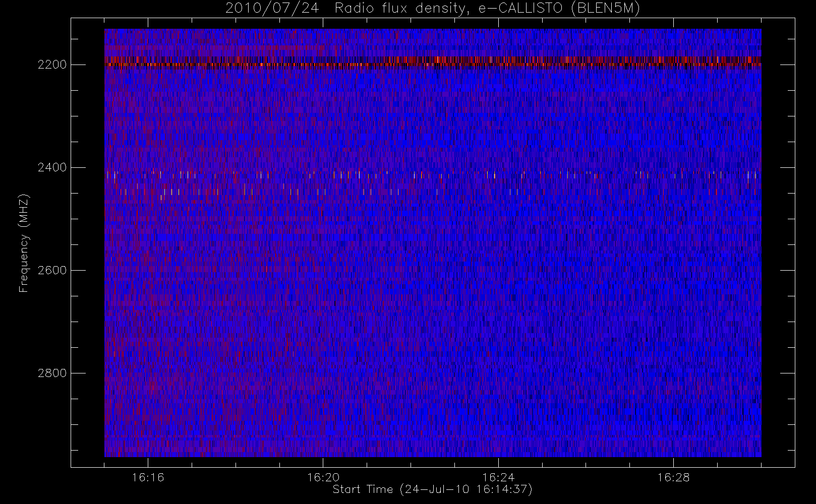Viewport: 816px width, 504px height.
Task: Click the 'Frequency (MHZ)' axis label
Action: point(24,243)
